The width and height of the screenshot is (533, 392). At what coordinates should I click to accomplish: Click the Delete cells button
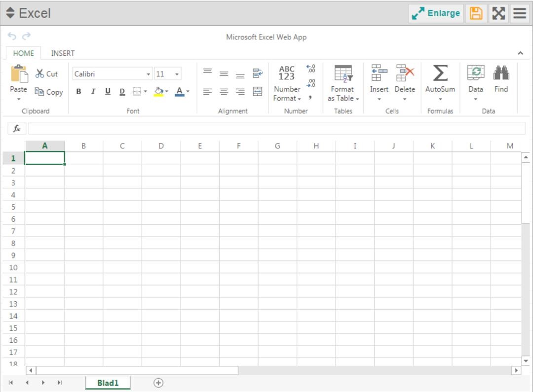coord(405,83)
